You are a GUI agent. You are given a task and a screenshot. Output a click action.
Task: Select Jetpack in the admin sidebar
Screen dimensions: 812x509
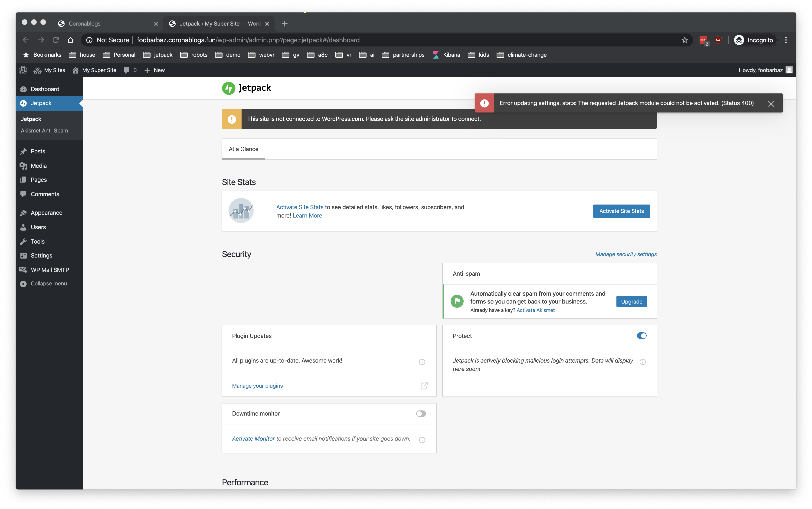49,103
